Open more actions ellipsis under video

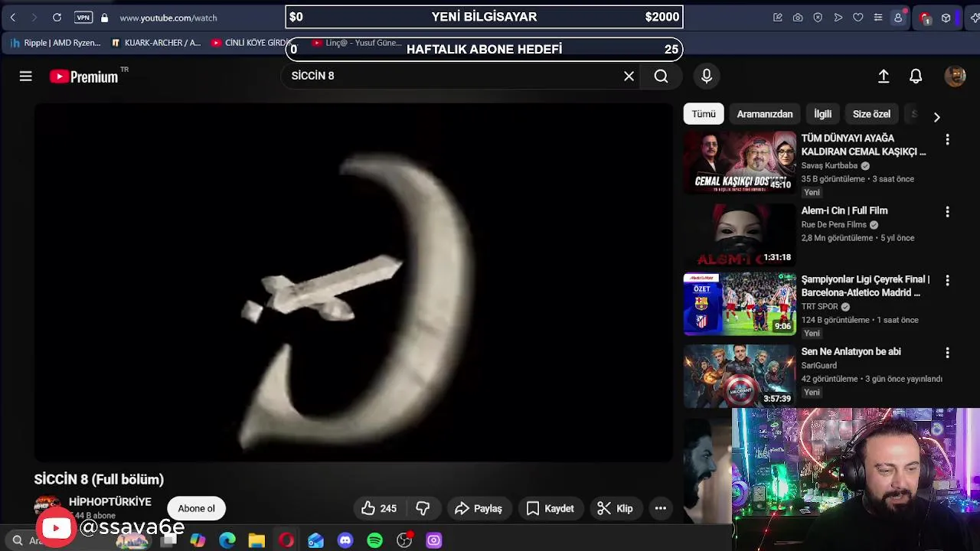click(661, 508)
